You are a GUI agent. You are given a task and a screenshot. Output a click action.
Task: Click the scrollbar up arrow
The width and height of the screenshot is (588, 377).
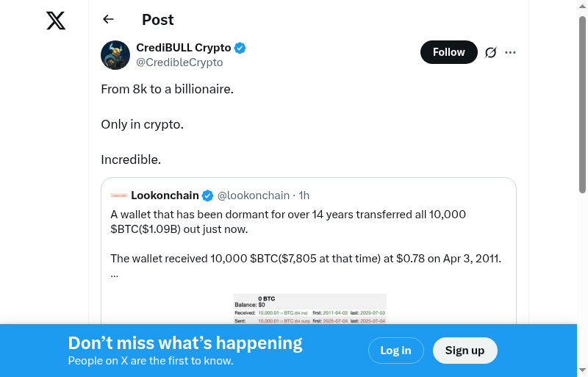pyautogui.click(x=582, y=7)
